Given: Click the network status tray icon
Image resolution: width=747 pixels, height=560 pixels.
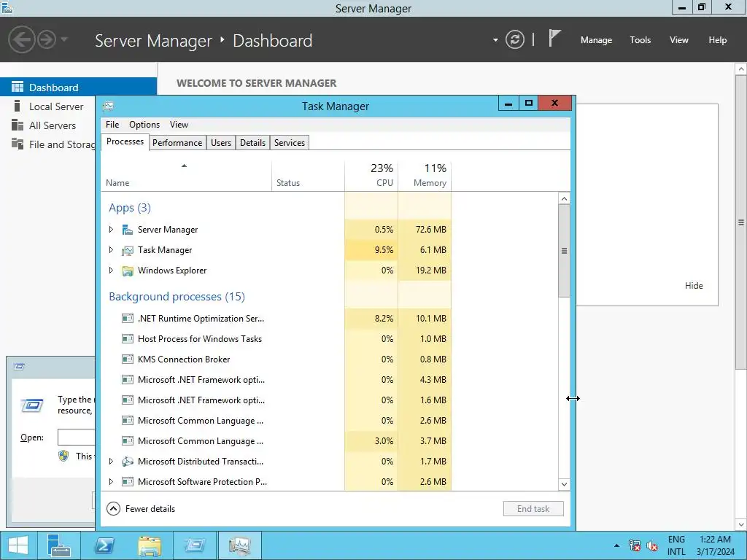Looking at the screenshot, I should coord(635,545).
